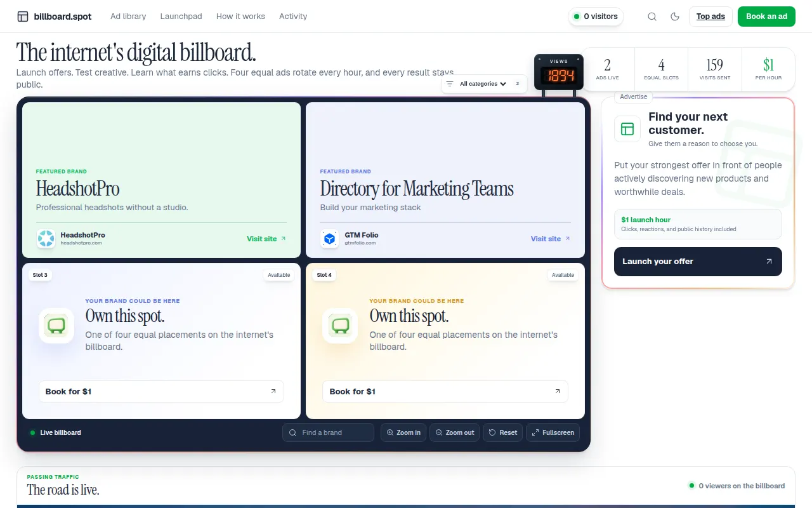Open Top ads link
This screenshot has height=508, width=812.
710,17
